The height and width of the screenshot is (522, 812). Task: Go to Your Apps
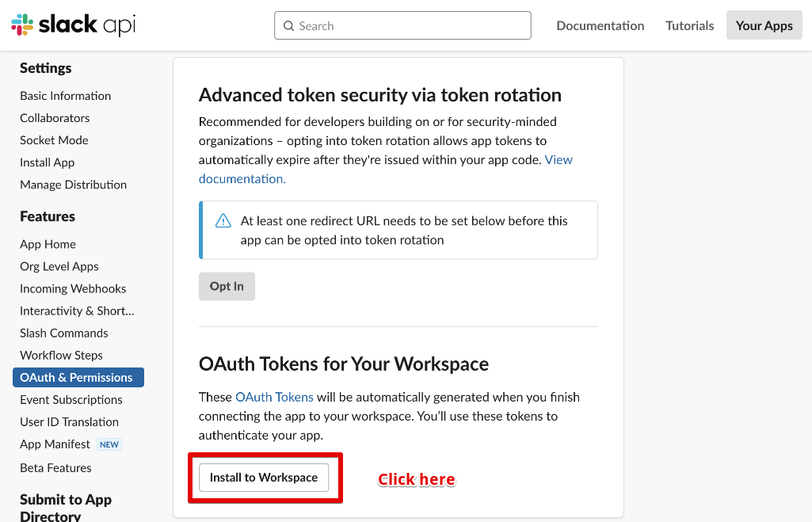(x=764, y=25)
